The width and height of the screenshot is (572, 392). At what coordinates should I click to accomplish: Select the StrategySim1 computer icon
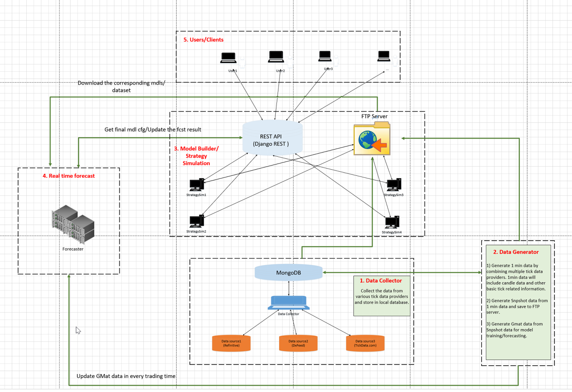[x=197, y=185]
